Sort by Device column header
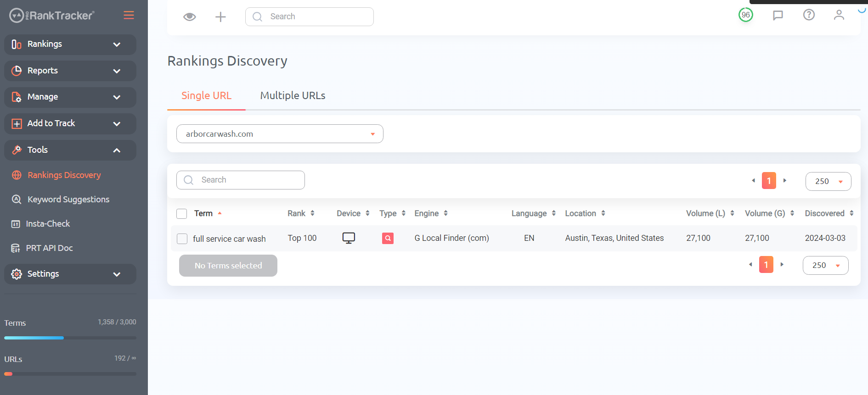Image resolution: width=868 pixels, height=395 pixels. tap(353, 213)
